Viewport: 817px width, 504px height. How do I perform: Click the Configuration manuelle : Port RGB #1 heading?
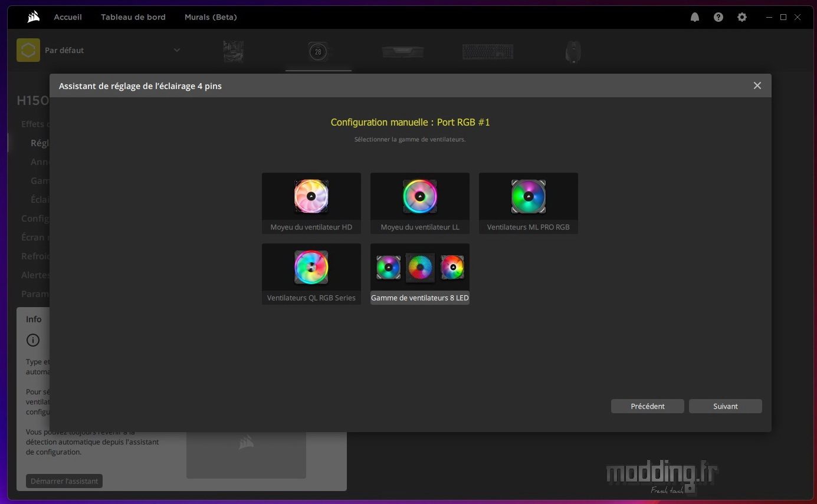click(x=411, y=123)
